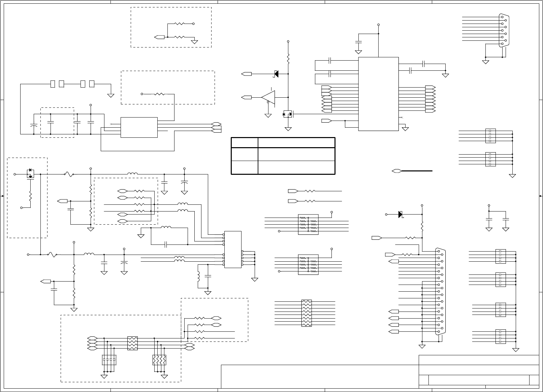Click the decoupling capacitor above central IC
Viewport: 543px width, 392px height.
click(358, 42)
